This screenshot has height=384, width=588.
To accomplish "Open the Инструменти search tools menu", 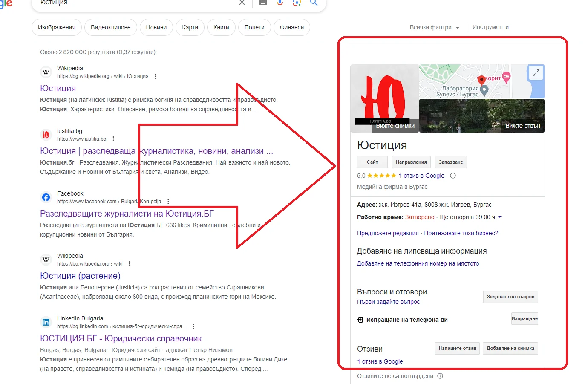I will [x=490, y=27].
